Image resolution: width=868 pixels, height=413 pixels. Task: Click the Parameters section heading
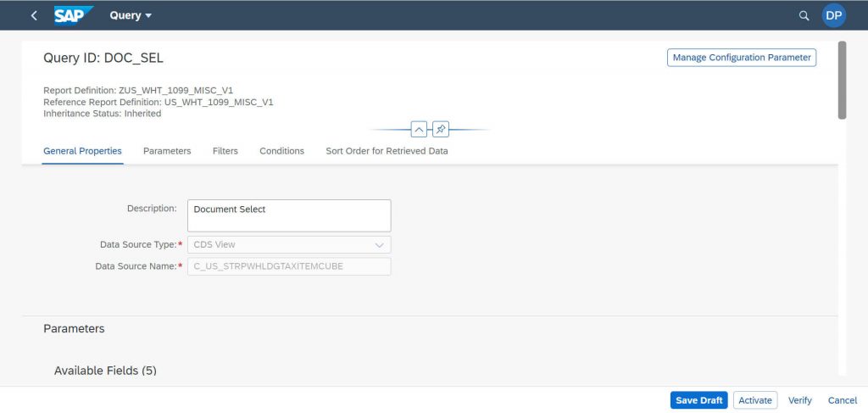(75, 328)
